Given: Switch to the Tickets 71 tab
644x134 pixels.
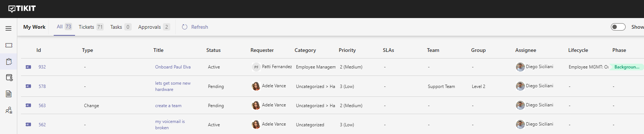Looking at the screenshot, I should pos(91,27).
